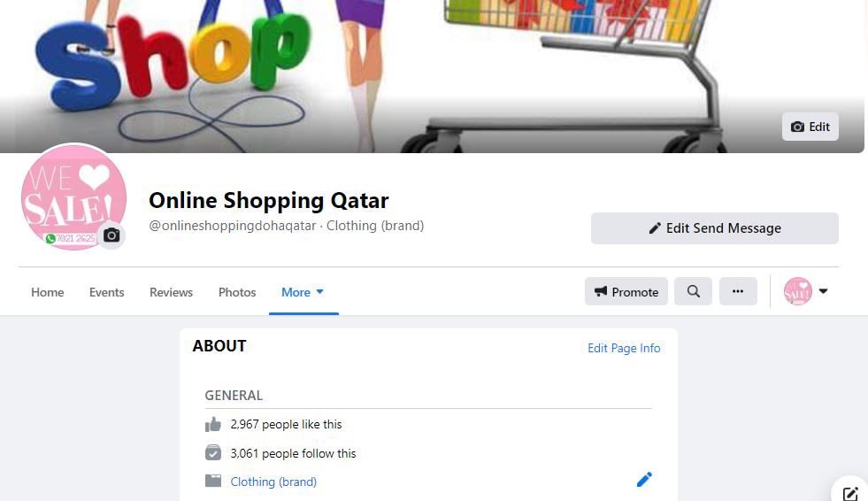Switch to the Home tab
The image size is (868, 501).
[x=48, y=292]
